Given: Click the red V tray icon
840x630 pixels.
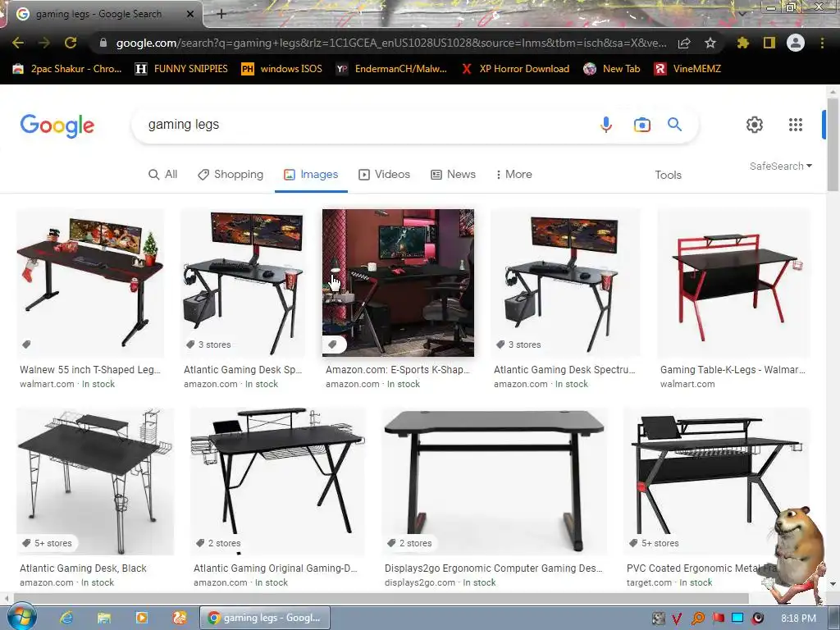Looking at the screenshot, I should 677,619.
